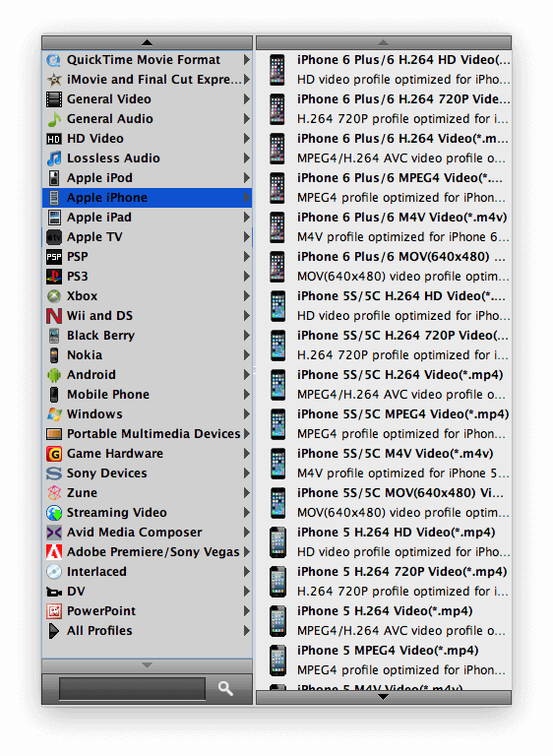
Task: Click the search magnifier icon
Action: coord(225,688)
